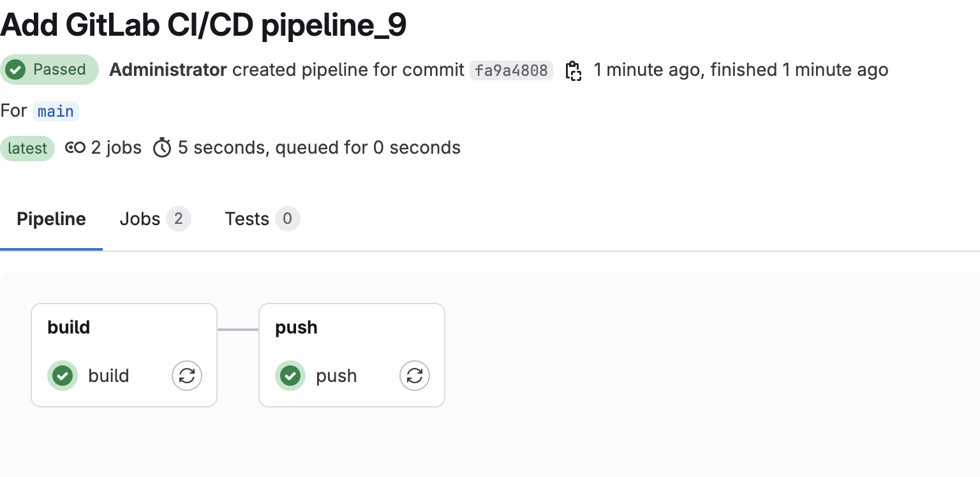Click the build stage heading

point(69,327)
